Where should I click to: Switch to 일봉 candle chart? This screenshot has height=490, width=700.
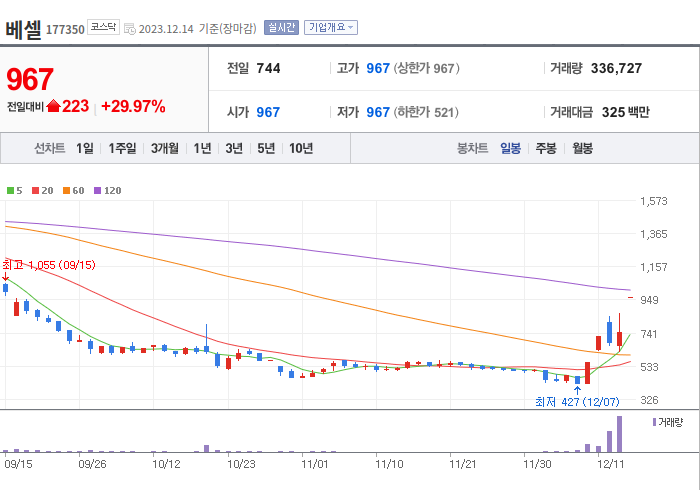[510, 148]
